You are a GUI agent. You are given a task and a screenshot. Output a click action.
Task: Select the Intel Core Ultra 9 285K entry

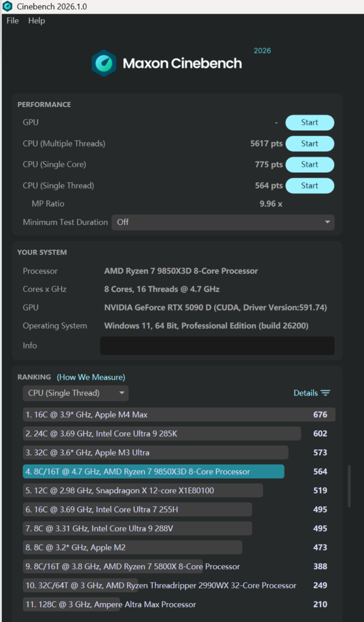coord(162,433)
